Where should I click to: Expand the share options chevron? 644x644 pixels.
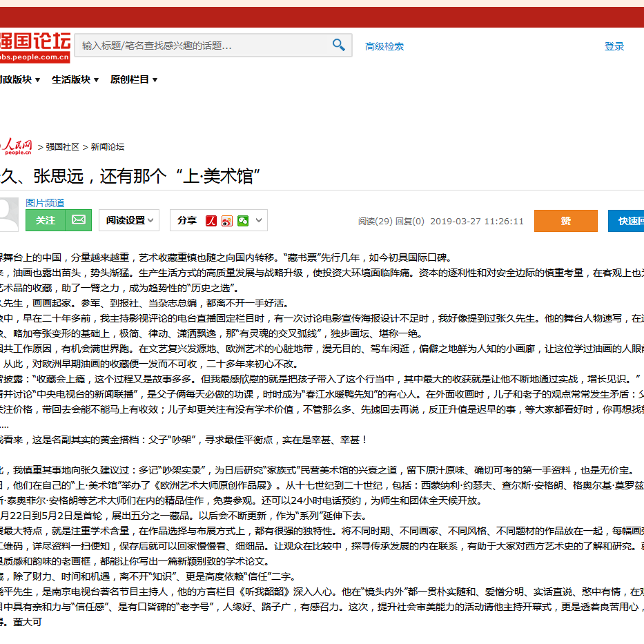point(259,221)
